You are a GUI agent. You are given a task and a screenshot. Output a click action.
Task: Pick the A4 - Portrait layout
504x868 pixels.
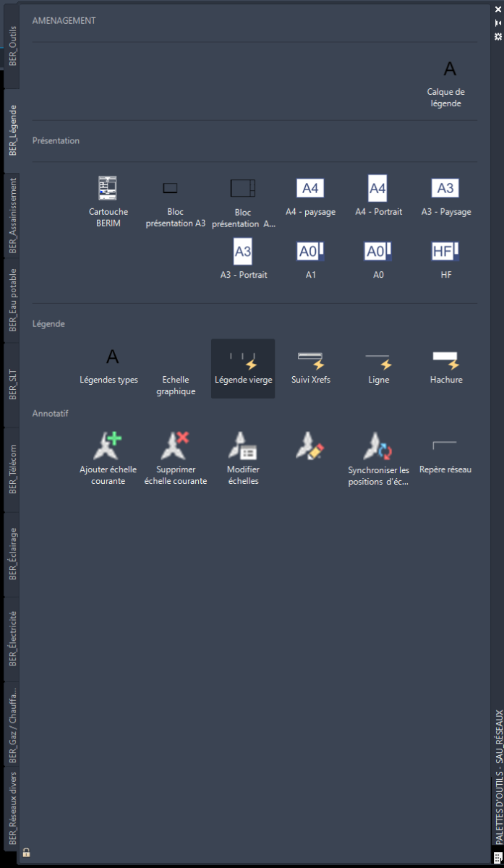click(378, 197)
